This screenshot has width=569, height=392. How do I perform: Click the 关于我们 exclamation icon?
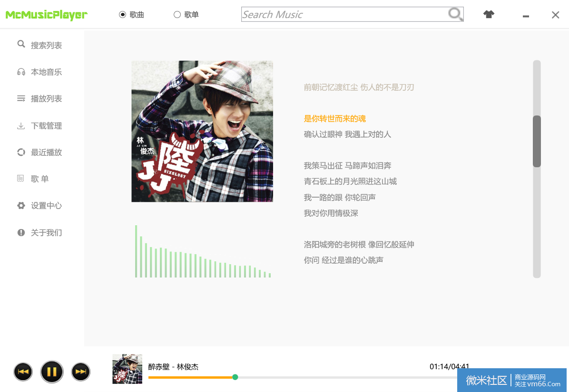[21, 232]
